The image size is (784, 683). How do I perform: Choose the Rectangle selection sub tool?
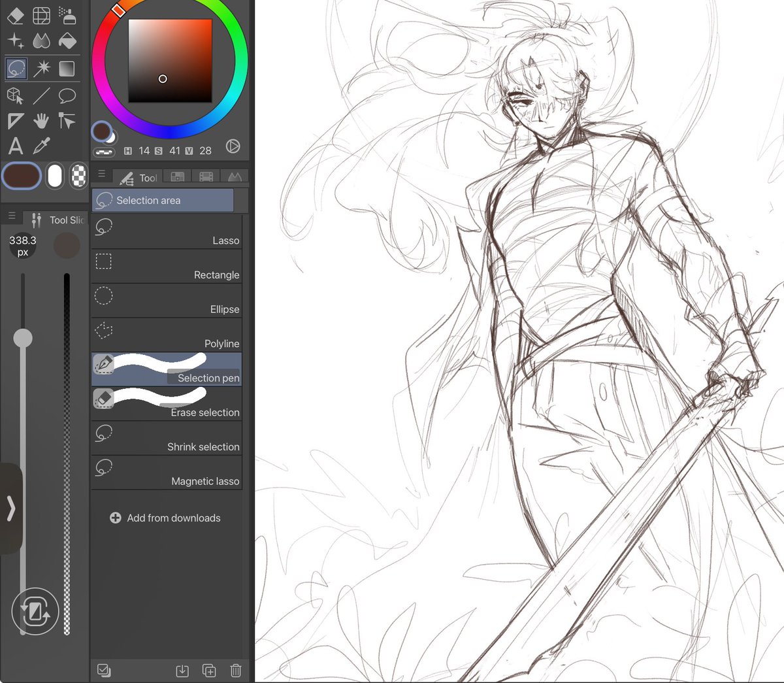167,267
